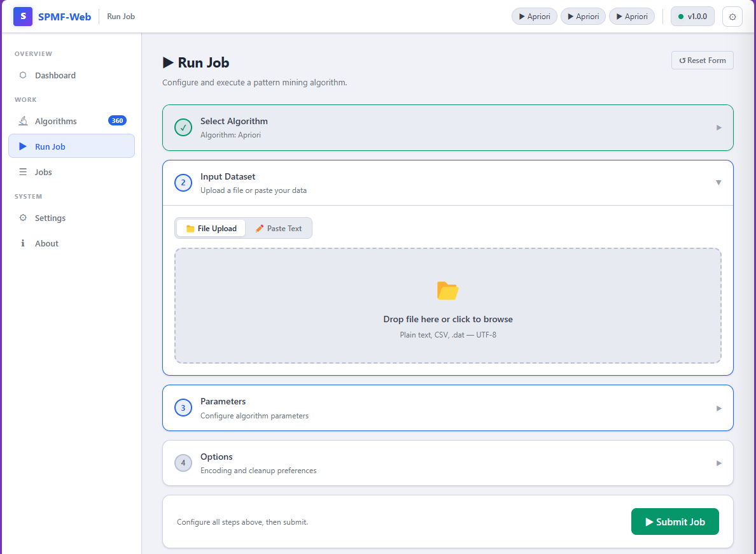Open the Algorithms page with microscope icon
Viewport: 756px width, 554px height.
tap(55, 121)
